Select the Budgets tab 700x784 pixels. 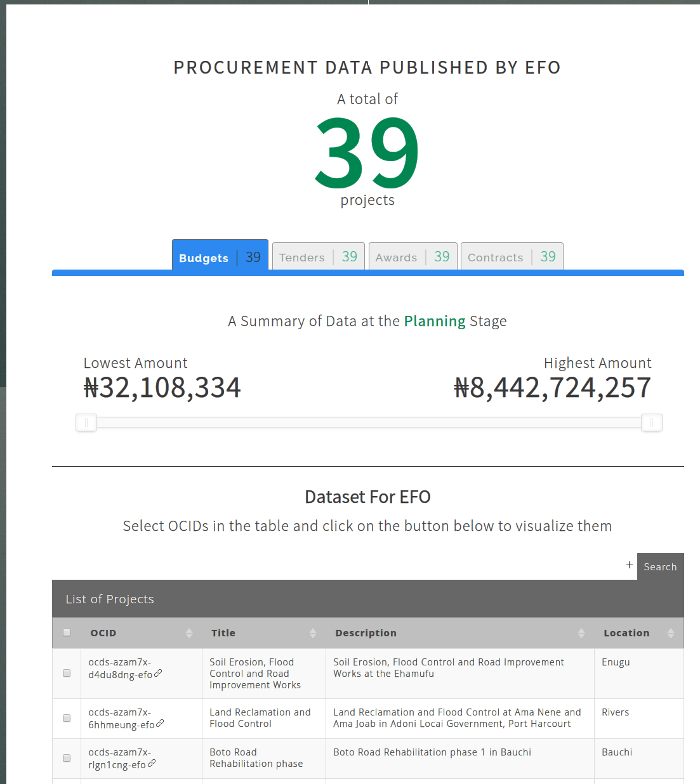point(220,257)
